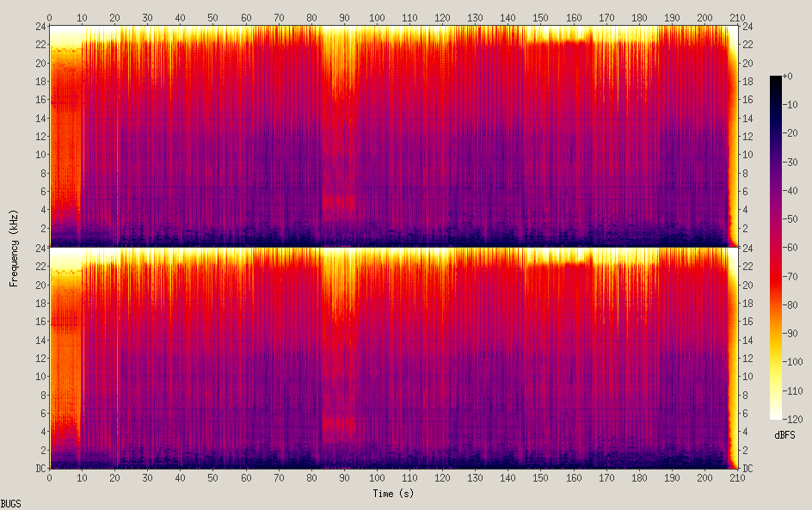This screenshot has height=510, width=812.
Task: Click the 'Frequency (kHz)' axis title
Action: pyautogui.click(x=14, y=249)
